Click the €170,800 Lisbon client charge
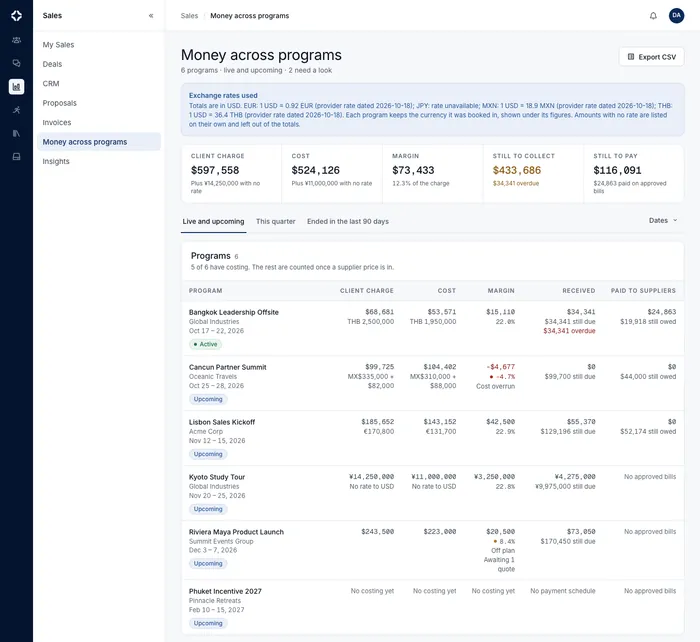 point(379,431)
